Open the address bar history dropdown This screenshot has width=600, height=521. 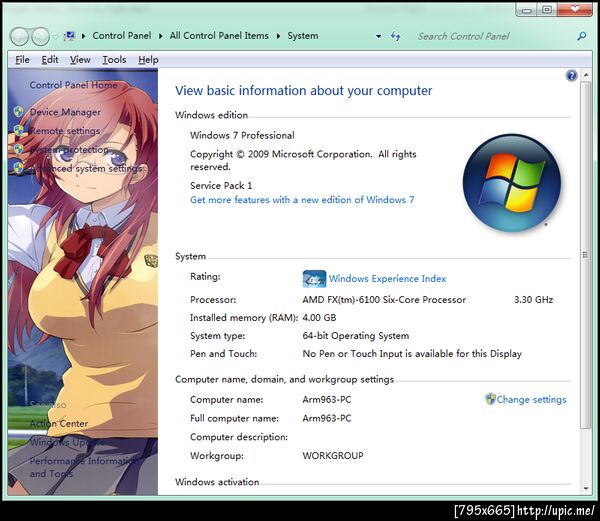(x=378, y=36)
